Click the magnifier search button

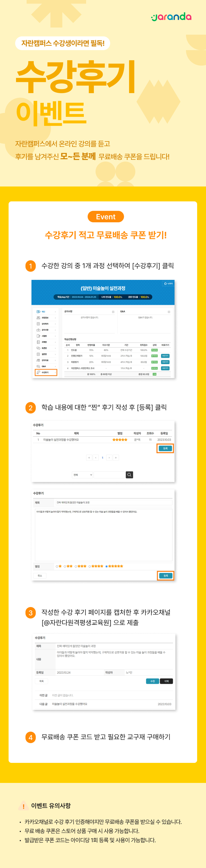(129, 475)
